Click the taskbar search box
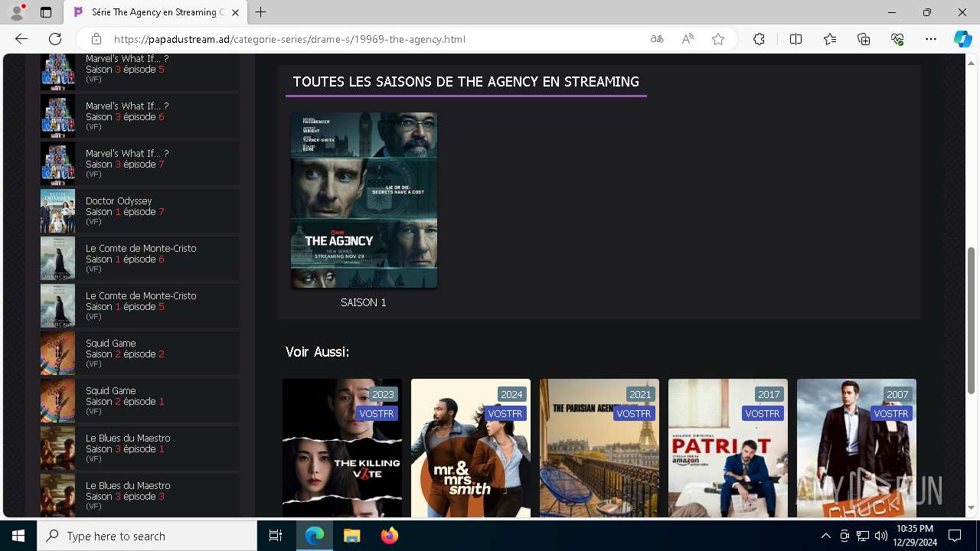The width and height of the screenshot is (980, 551). point(147,536)
